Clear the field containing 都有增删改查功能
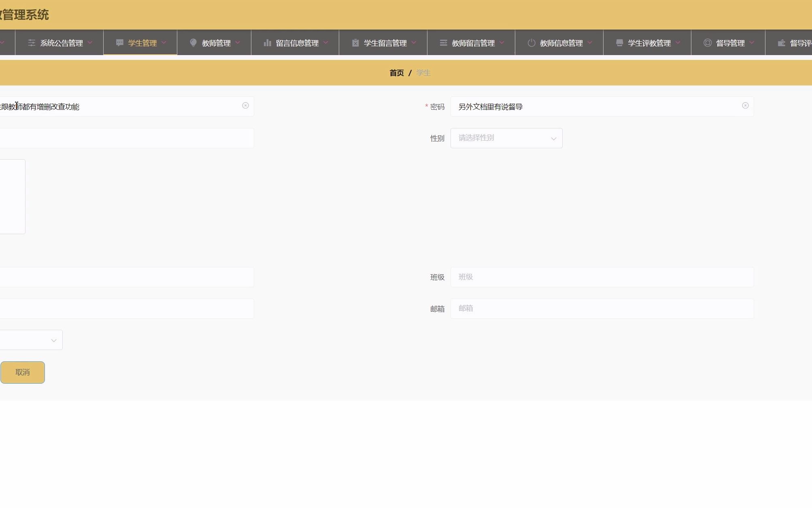 tap(245, 106)
